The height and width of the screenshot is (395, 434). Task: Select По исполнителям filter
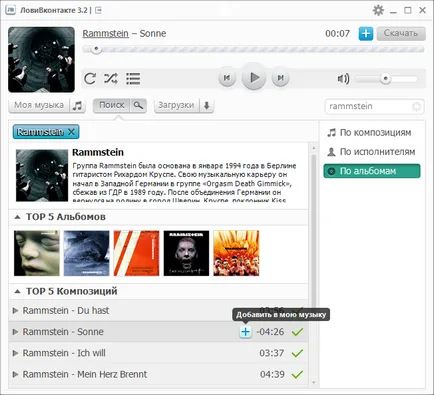(372, 152)
